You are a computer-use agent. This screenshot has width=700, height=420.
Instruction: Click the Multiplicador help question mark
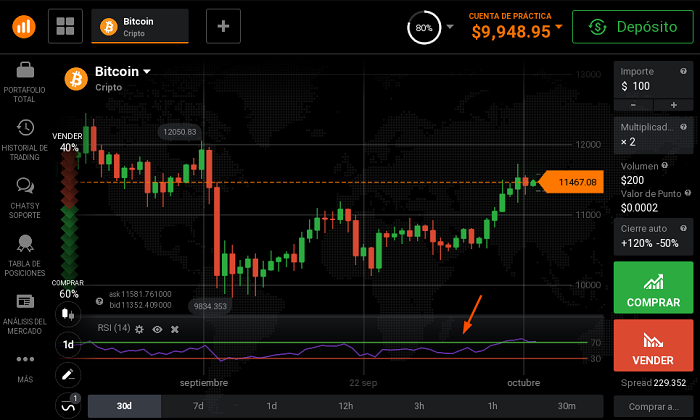pos(683,127)
